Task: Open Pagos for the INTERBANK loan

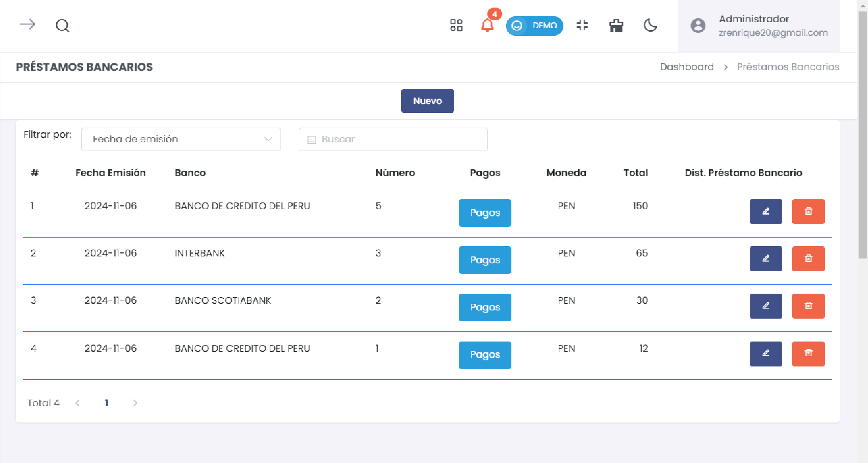Action: coord(485,260)
